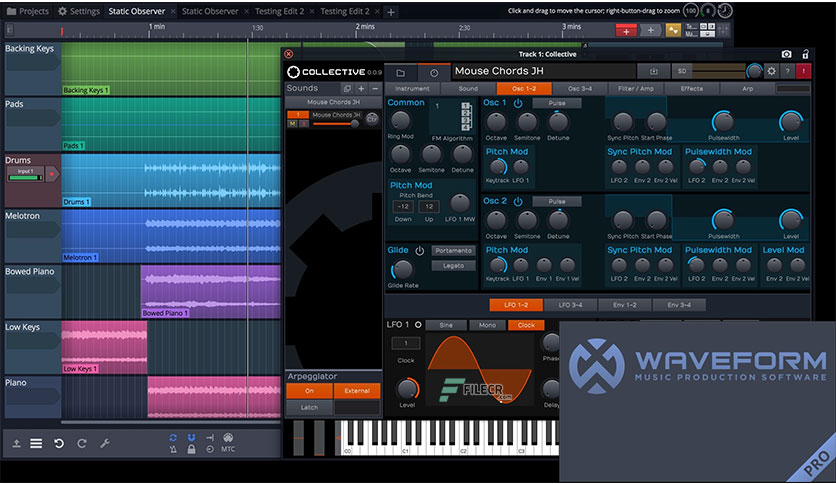836x484 pixels.
Task: Toggle scroll-to-cursor arrow icon
Action: pos(210,438)
